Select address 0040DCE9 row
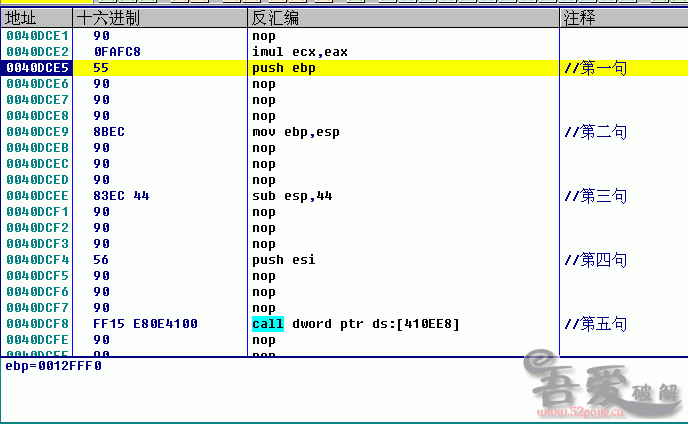 (x=38, y=131)
